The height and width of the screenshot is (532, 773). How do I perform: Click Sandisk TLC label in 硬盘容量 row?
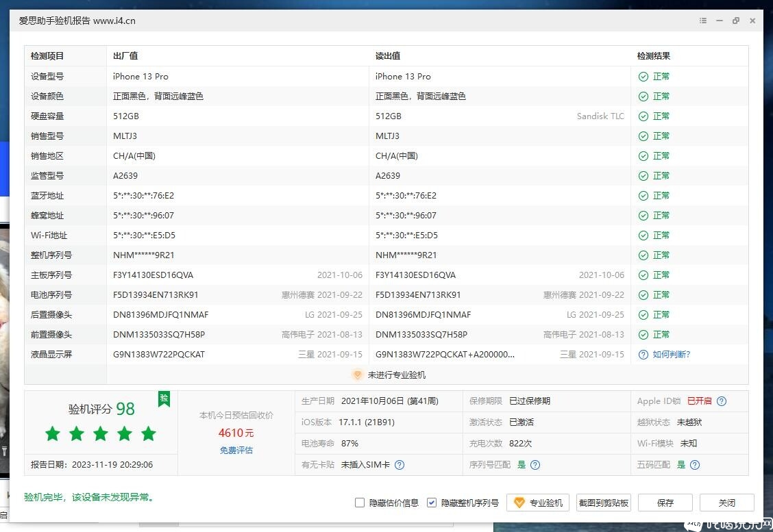pos(600,116)
